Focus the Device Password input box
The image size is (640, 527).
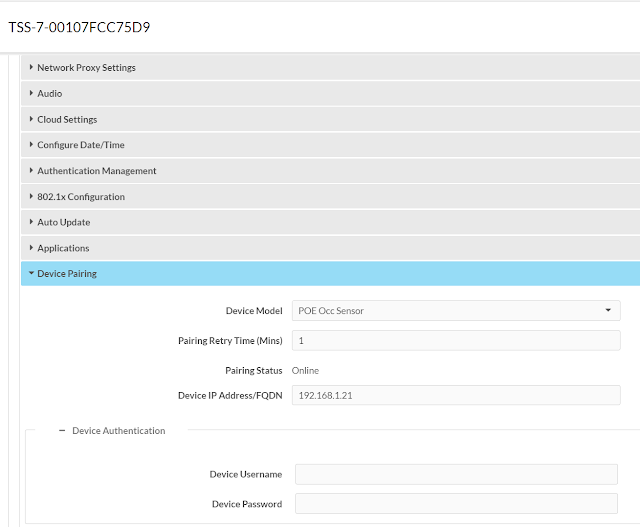pyautogui.click(x=455, y=504)
